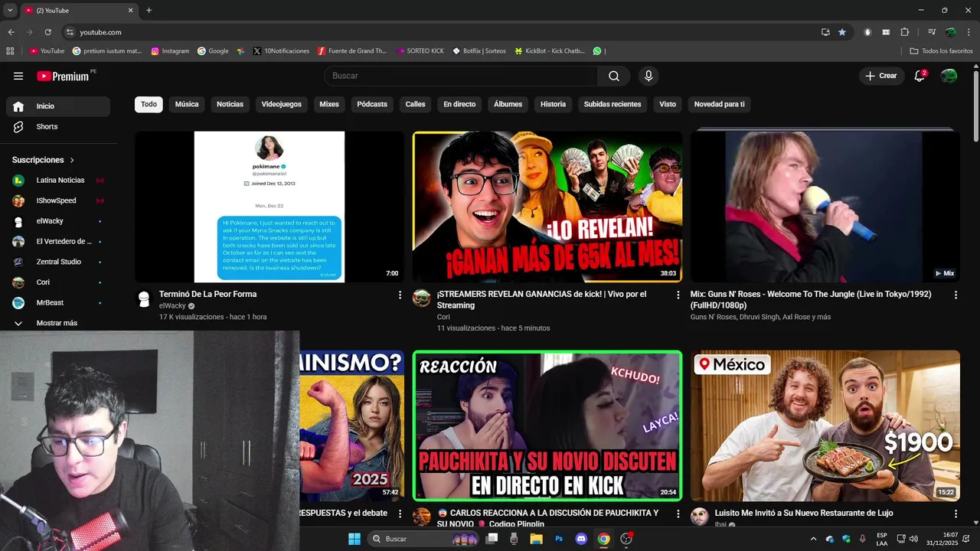Select the Videojuegos filter chip
980x551 pixels.
pos(282,104)
